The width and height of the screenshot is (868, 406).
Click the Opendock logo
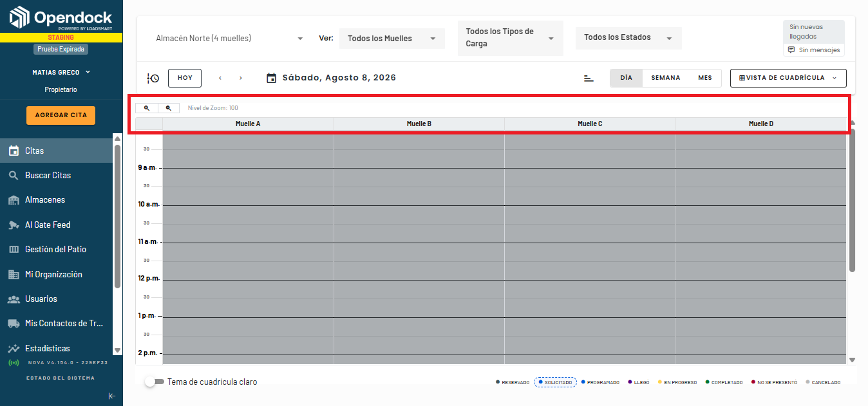[61, 18]
